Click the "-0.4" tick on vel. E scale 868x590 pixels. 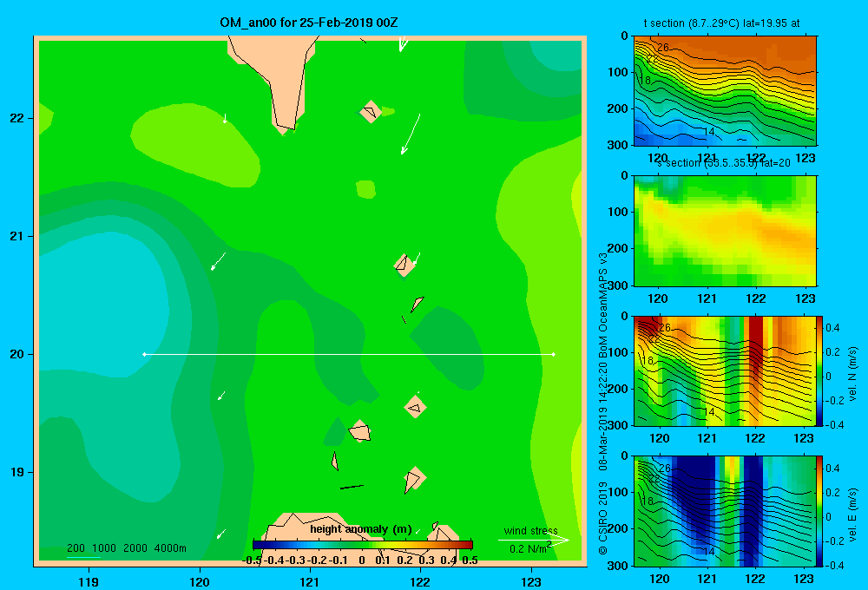coord(834,565)
